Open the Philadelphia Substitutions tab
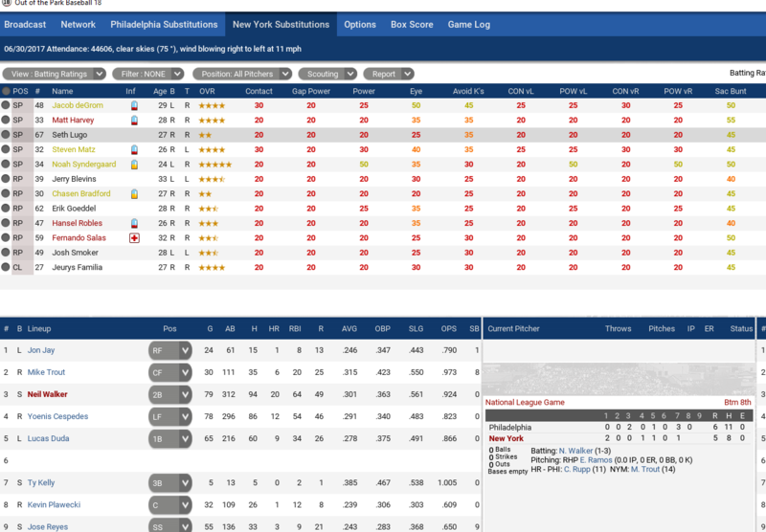The width and height of the screenshot is (766, 532). pyautogui.click(x=164, y=25)
